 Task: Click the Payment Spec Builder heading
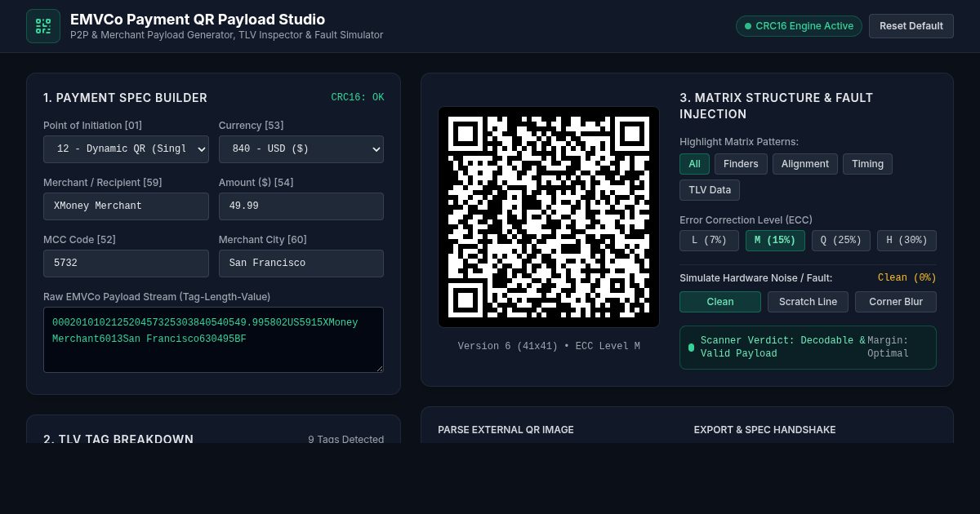[125, 98]
